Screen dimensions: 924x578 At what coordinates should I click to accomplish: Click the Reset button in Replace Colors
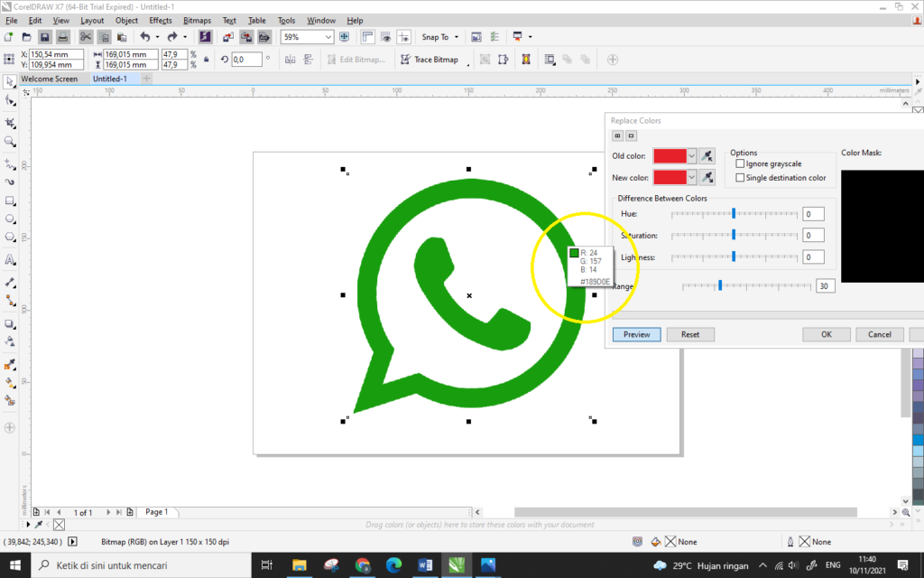(x=690, y=334)
